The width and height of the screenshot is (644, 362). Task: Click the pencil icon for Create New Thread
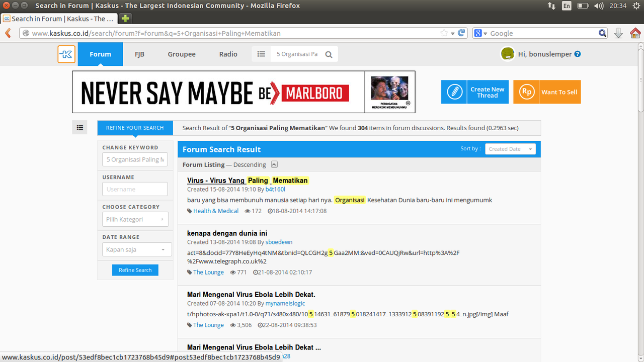tap(454, 92)
